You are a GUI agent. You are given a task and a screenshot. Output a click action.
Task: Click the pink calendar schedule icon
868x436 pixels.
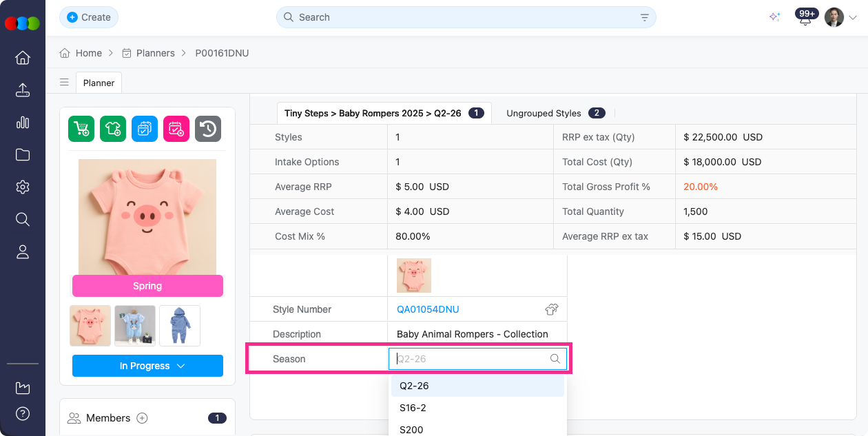pos(176,129)
